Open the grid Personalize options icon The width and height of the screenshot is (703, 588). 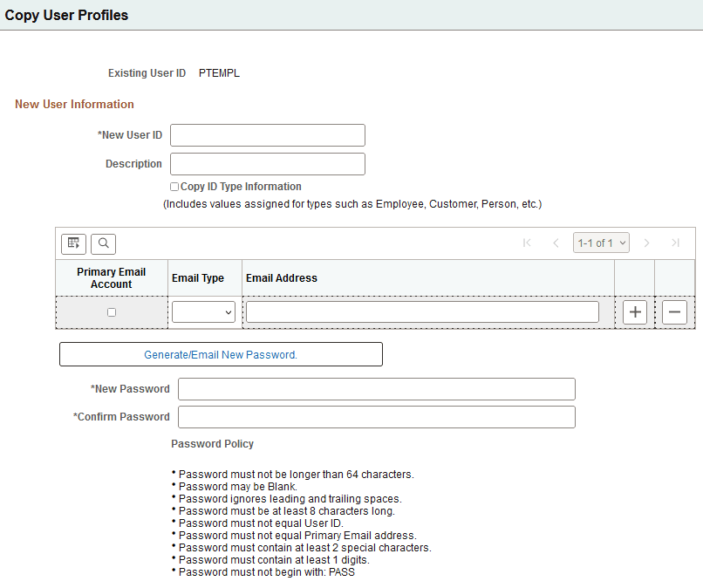pos(73,243)
